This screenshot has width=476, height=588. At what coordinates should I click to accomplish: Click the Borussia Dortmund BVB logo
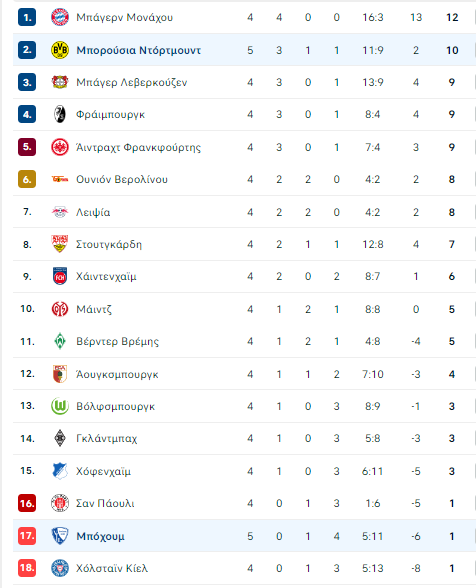coord(60,50)
